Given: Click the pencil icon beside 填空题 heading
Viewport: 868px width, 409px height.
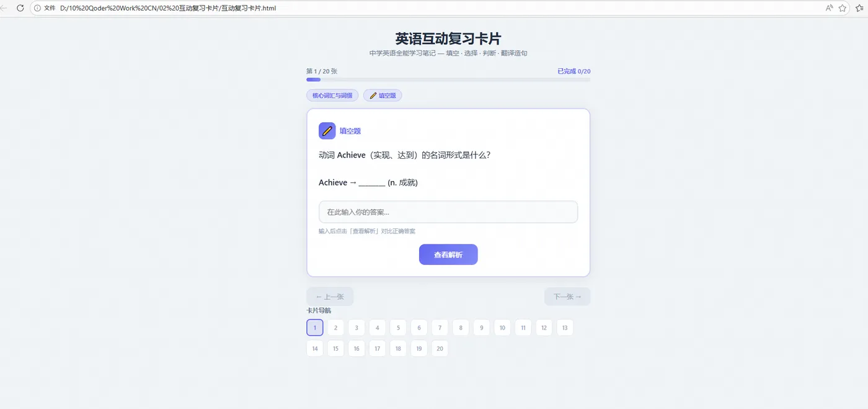Looking at the screenshot, I should coord(327,131).
